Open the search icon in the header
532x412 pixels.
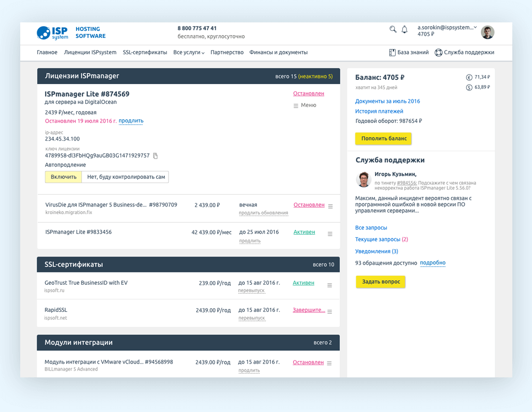pyautogui.click(x=393, y=29)
